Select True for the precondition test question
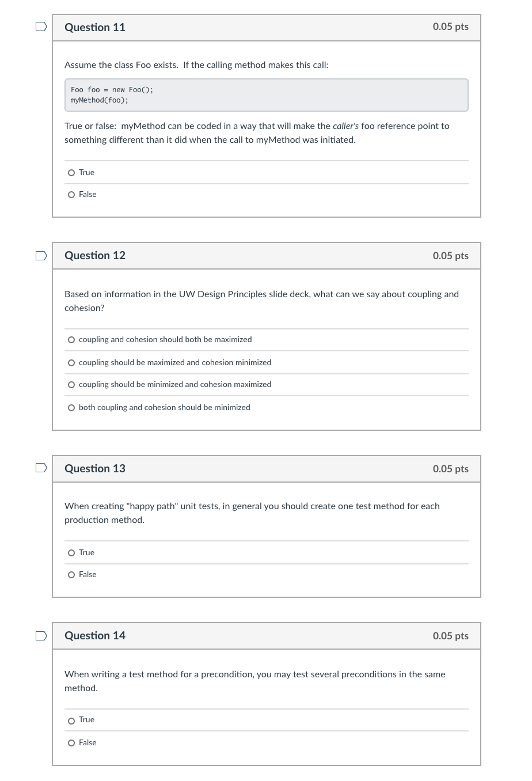The width and height of the screenshot is (532, 781). click(x=71, y=719)
